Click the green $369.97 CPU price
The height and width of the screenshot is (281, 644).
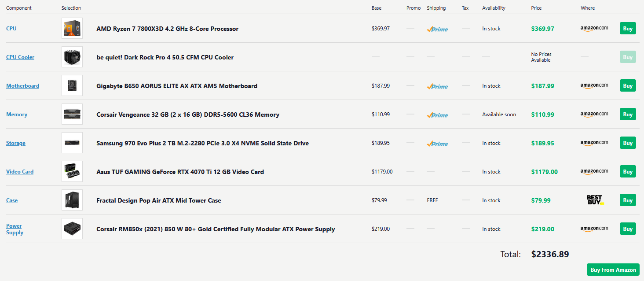tap(543, 29)
